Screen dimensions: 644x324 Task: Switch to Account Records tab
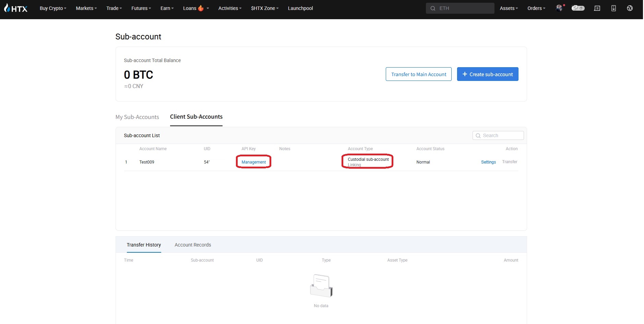coord(193,245)
